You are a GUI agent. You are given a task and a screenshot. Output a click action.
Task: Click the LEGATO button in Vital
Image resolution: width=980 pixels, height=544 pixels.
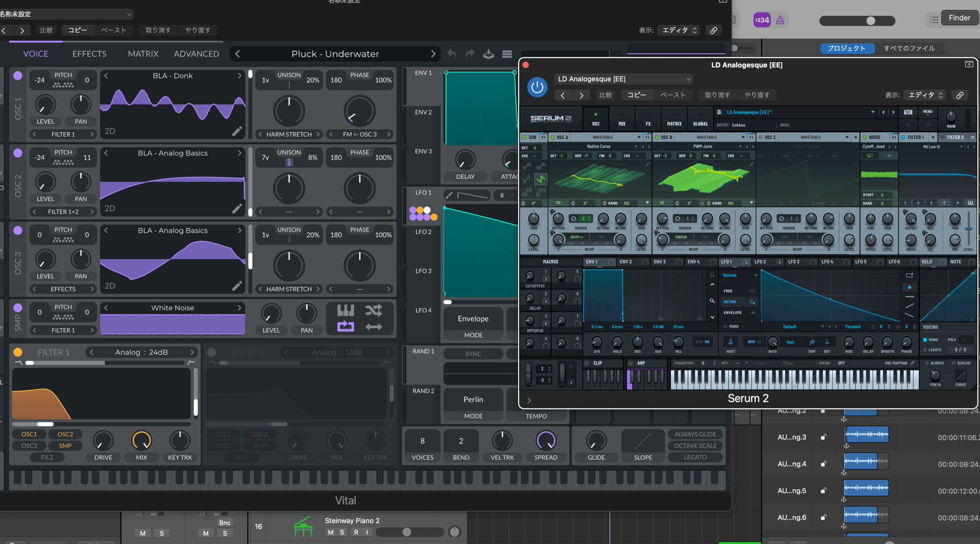click(x=695, y=457)
